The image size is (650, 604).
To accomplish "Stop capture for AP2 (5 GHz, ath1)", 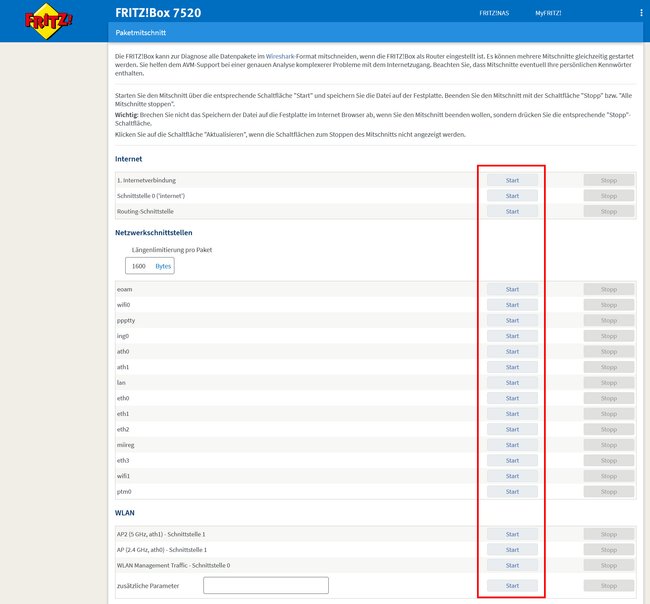I will click(x=609, y=534).
